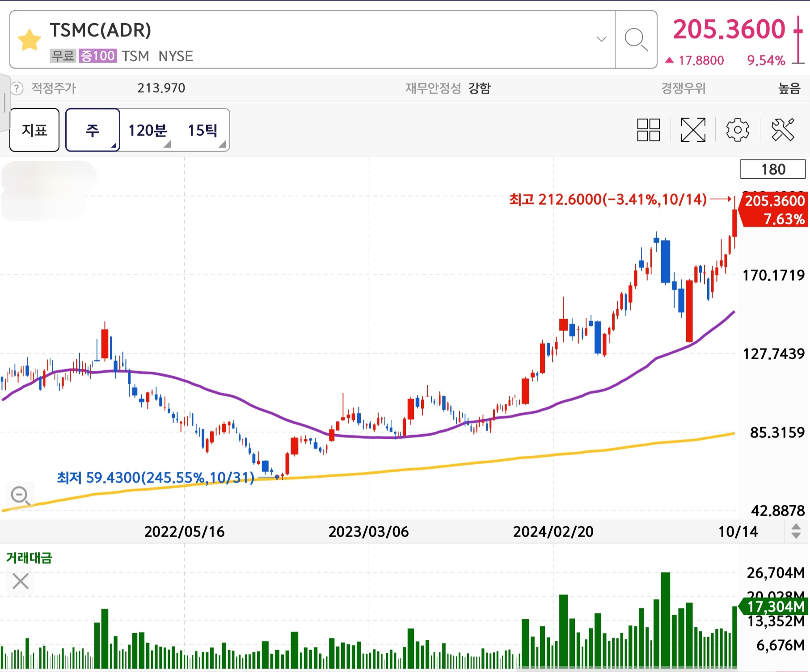This screenshot has width=810, height=672.
Task: Click the NYSE exchange label
Action: coord(176,56)
